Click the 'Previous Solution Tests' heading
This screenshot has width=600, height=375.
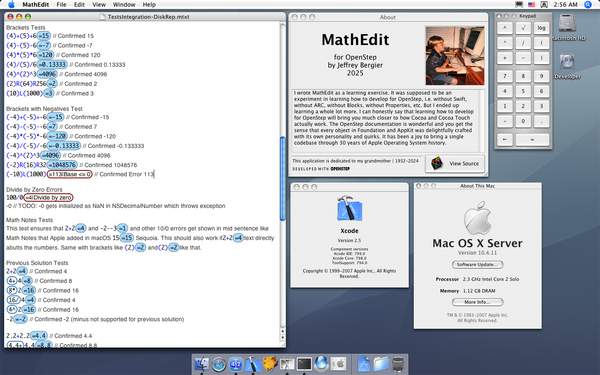point(37,263)
